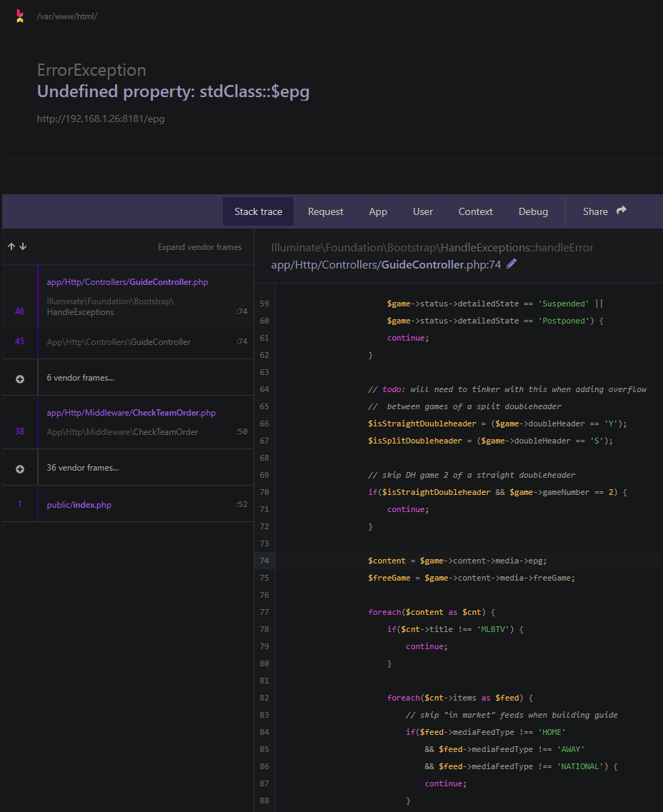Expand the 6 vendor frames group

click(80, 378)
